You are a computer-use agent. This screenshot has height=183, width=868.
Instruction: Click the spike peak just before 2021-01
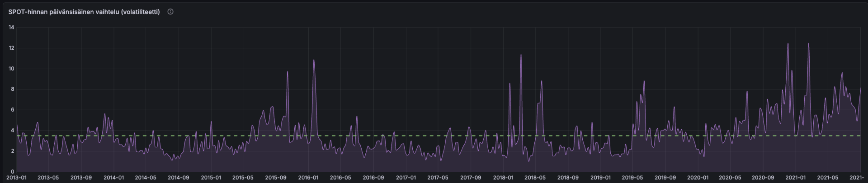788,44
